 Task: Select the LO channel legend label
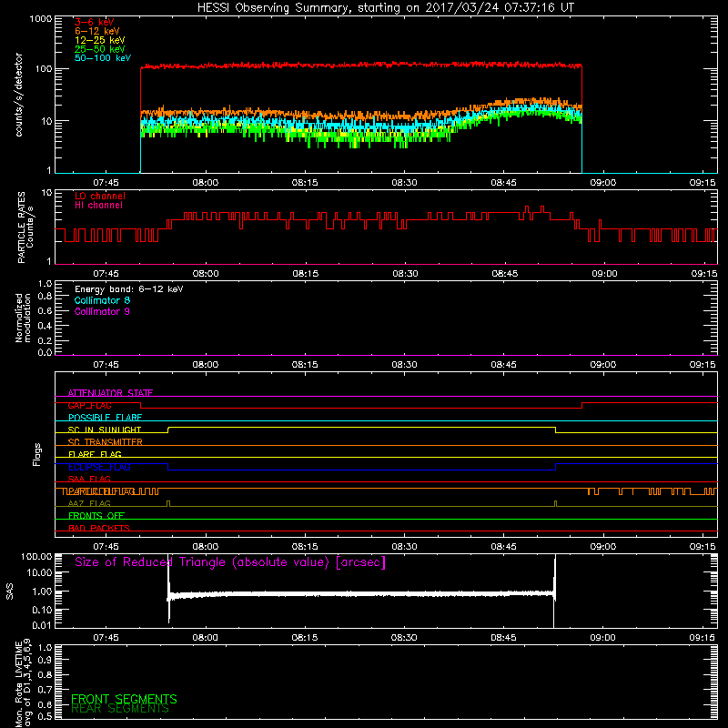(100, 196)
